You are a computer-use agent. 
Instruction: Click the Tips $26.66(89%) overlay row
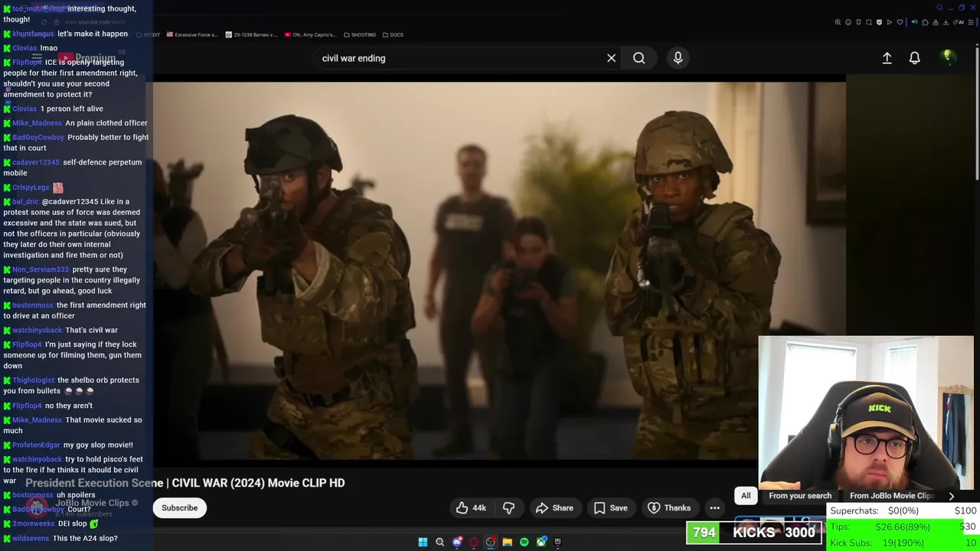(x=903, y=527)
